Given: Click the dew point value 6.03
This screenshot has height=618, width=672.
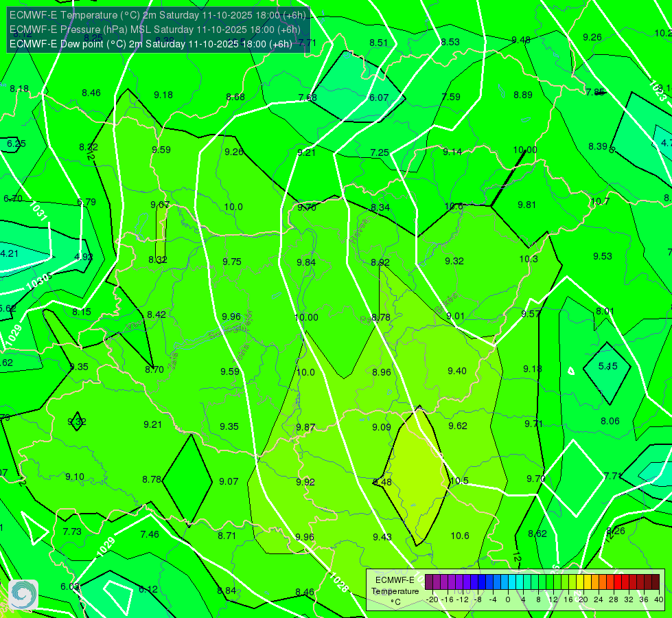Looking at the screenshot, I should (69, 586).
